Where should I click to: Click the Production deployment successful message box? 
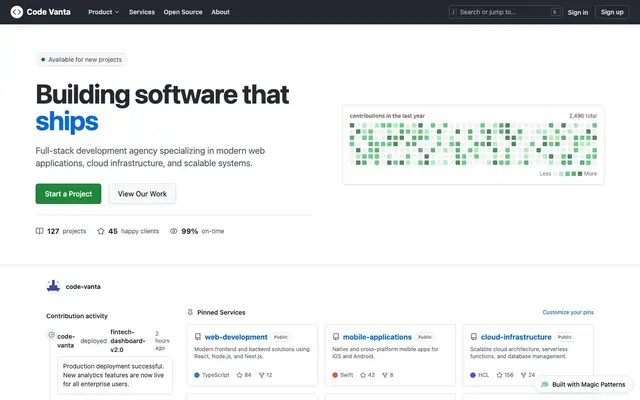115,375
